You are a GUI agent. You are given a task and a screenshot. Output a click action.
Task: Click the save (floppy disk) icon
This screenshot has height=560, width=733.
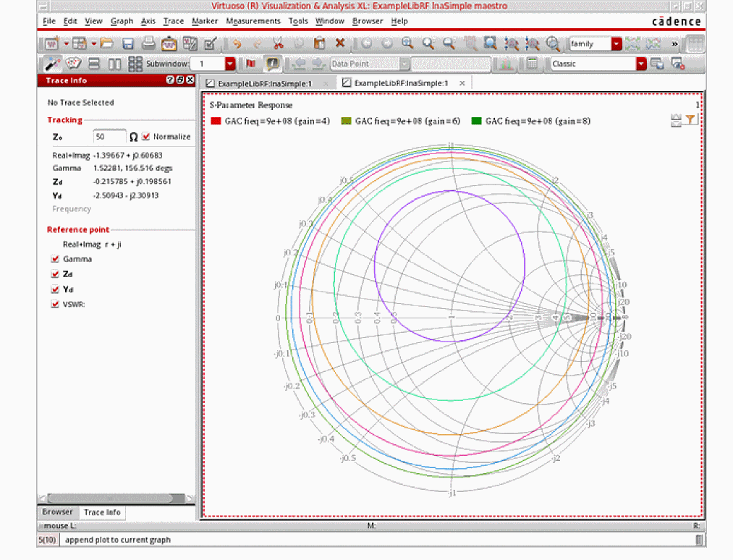[x=128, y=43]
